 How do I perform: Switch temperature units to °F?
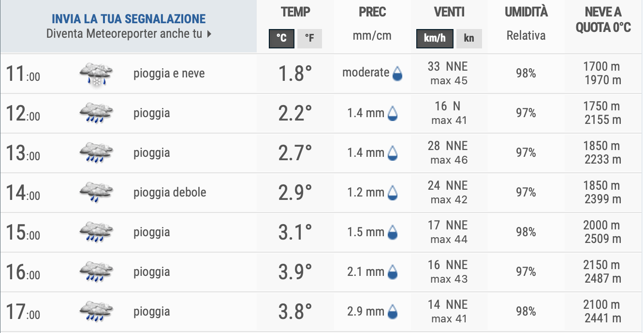coord(309,39)
